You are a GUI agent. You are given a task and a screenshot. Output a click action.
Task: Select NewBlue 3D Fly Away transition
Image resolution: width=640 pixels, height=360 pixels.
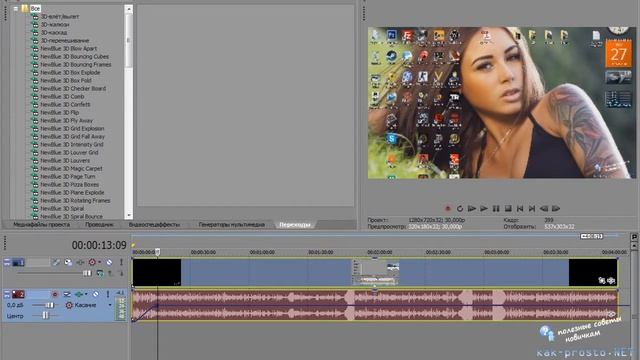(x=67, y=120)
